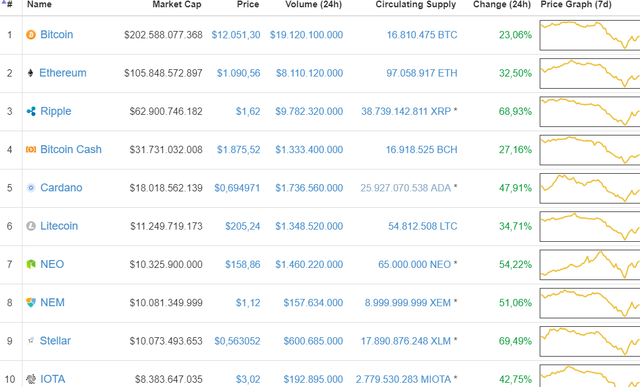This screenshot has height=387, width=640.
Task: Click the Price Graph (7d) header
Action: click(576, 4)
